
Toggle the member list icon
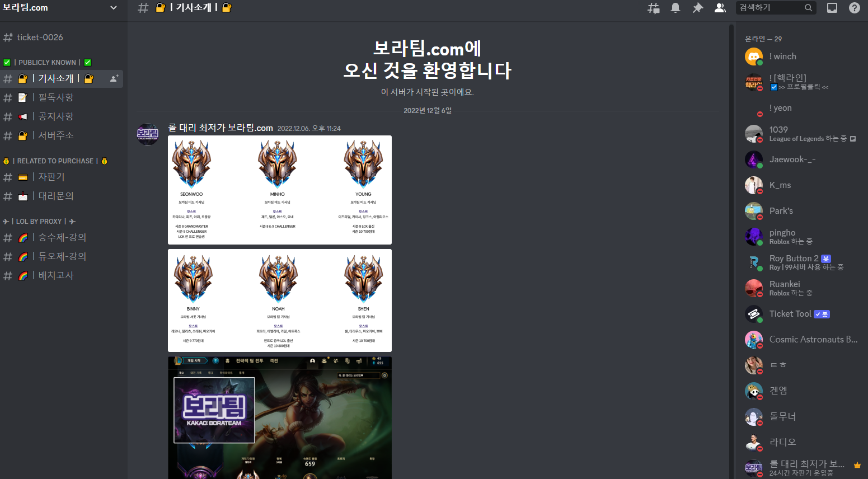click(x=720, y=8)
